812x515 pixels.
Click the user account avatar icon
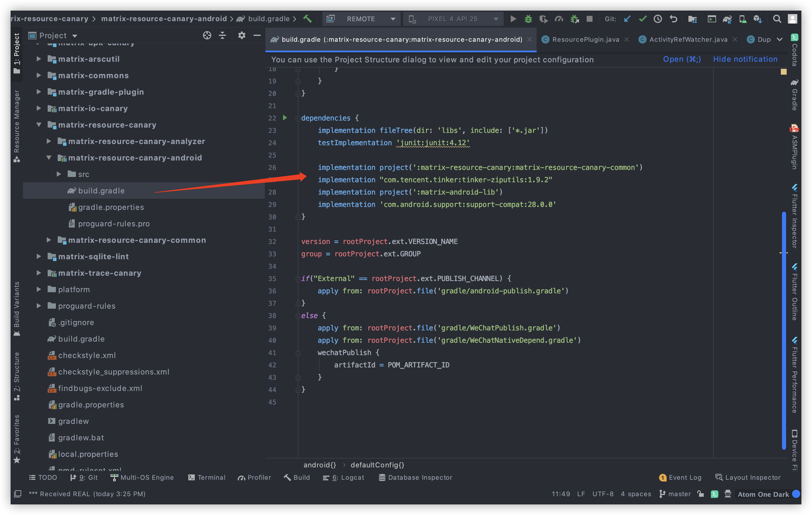792,19
